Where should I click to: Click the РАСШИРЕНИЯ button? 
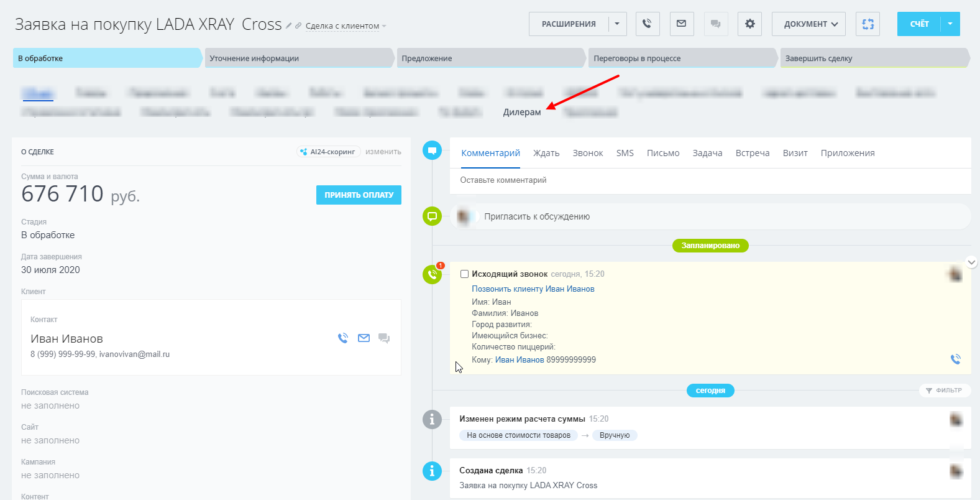[569, 24]
